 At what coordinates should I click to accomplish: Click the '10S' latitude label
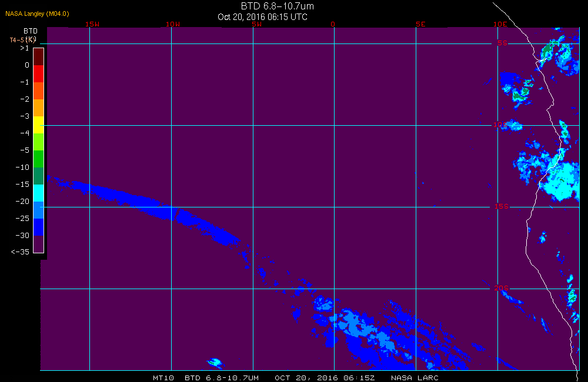pyautogui.click(x=500, y=125)
